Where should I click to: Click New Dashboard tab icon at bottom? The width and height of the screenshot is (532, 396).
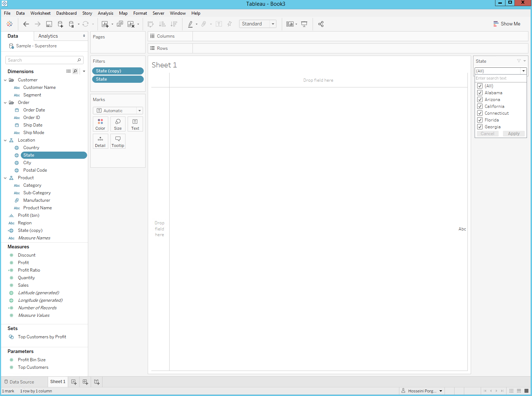[x=85, y=382]
